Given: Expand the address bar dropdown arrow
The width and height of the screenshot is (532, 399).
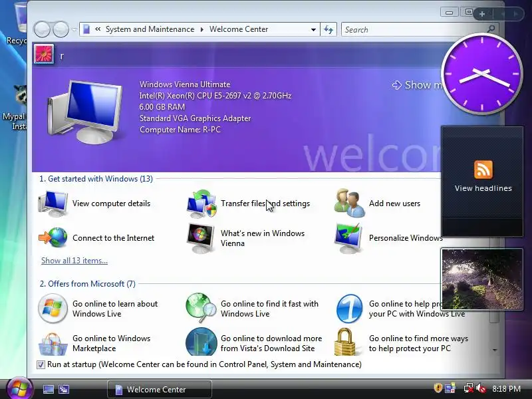Looking at the screenshot, I should (313, 29).
